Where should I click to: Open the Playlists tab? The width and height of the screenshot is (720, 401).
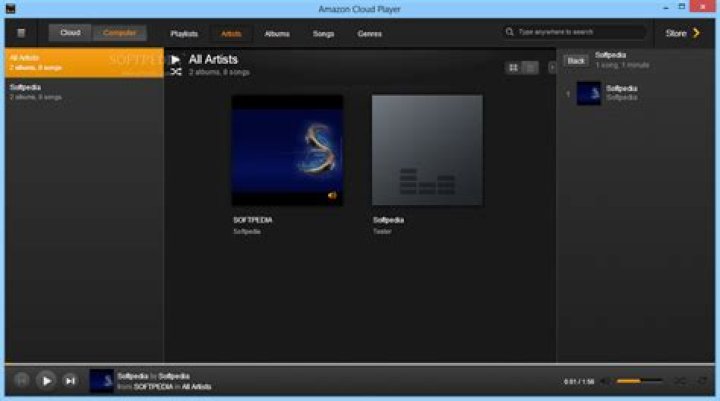[x=184, y=34]
